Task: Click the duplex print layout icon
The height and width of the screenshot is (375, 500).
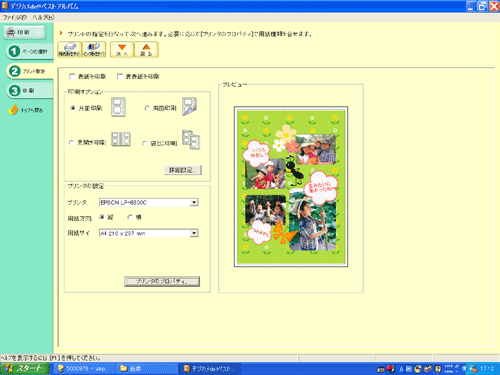Action: [189, 107]
